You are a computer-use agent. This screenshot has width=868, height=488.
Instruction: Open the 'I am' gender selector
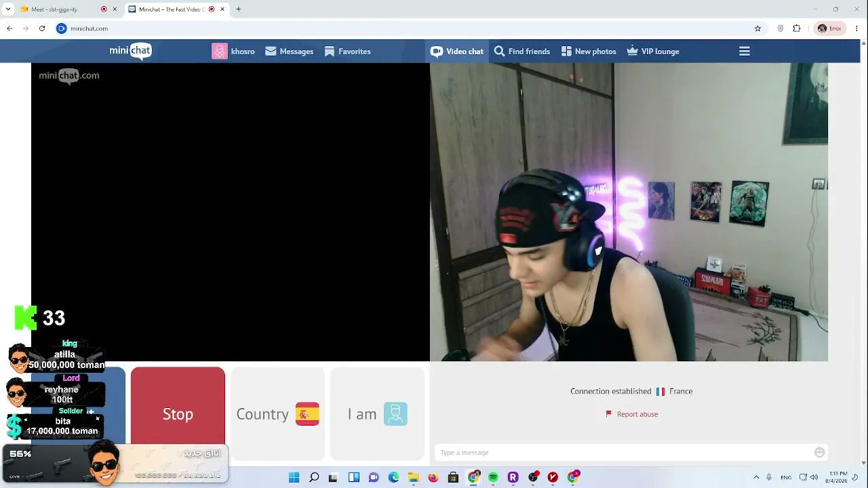coord(377,414)
